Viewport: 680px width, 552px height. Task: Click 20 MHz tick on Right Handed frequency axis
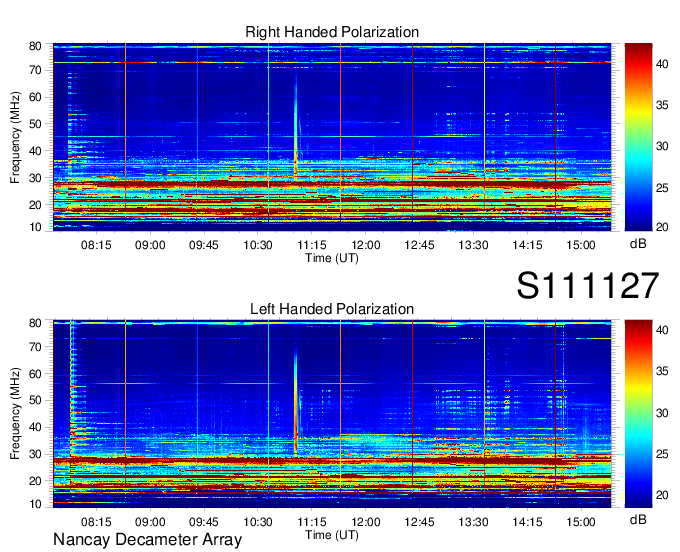click(x=35, y=205)
